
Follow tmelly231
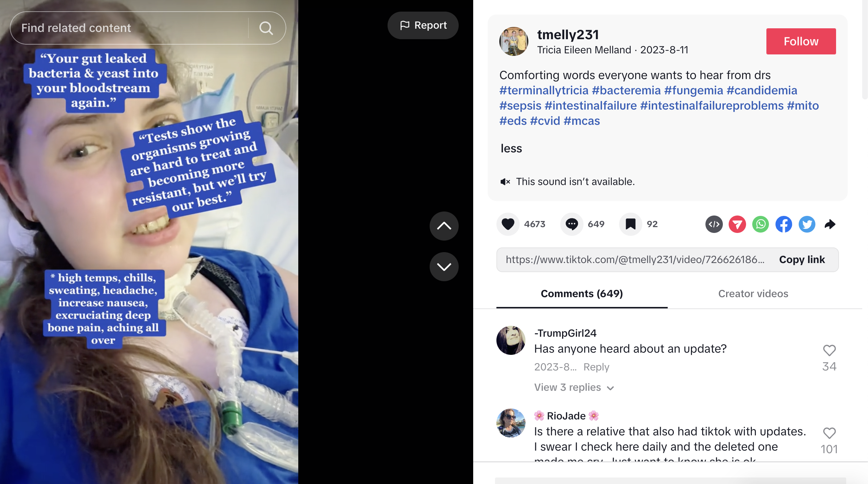(801, 41)
